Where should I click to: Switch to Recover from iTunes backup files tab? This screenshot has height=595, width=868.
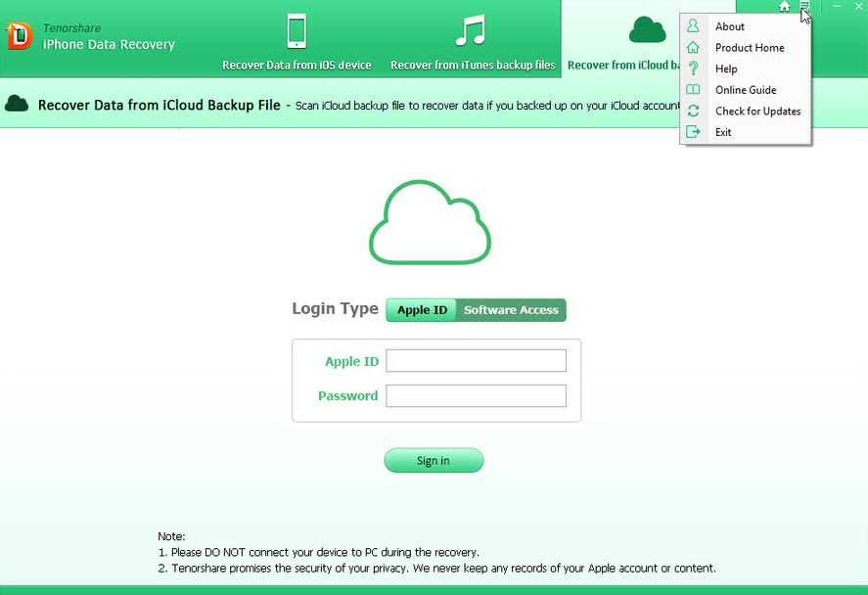[x=473, y=66]
